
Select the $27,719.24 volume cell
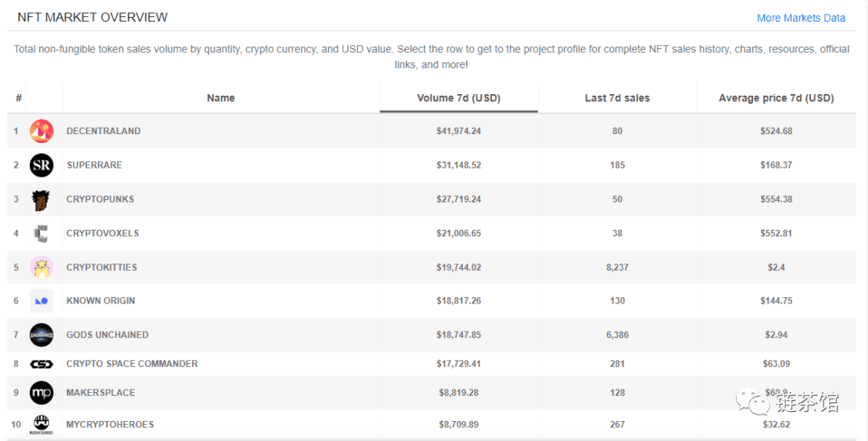(x=458, y=199)
